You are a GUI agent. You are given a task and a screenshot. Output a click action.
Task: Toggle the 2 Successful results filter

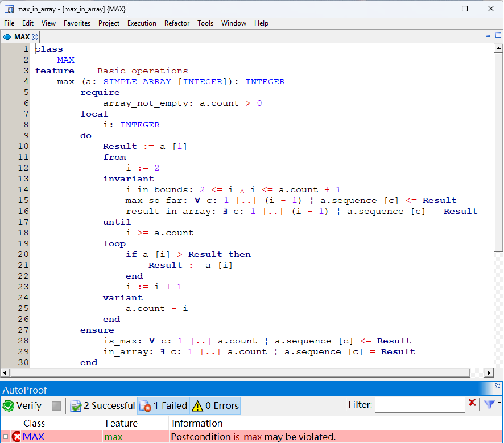(102, 406)
